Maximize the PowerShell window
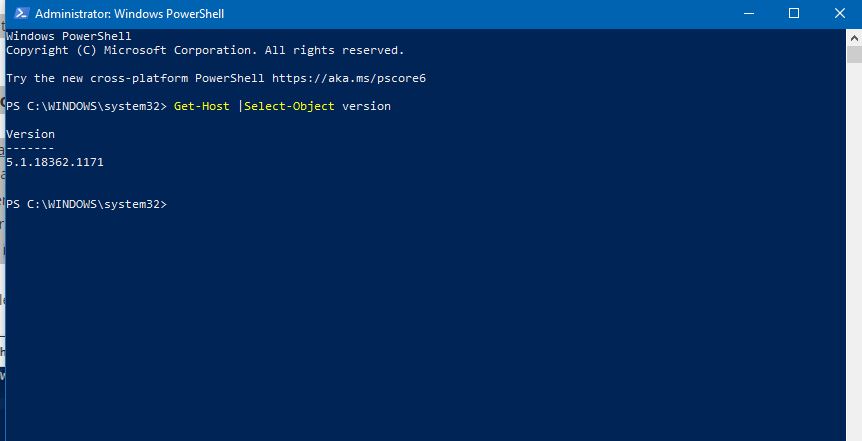Screen dimensions: 862x441 pyautogui.click(x=794, y=14)
